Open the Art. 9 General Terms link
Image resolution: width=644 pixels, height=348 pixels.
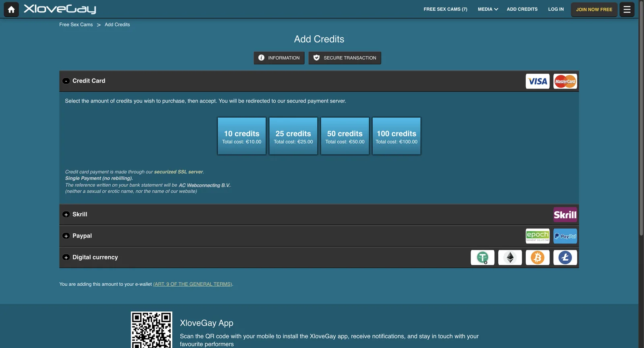click(x=193, y=284)
